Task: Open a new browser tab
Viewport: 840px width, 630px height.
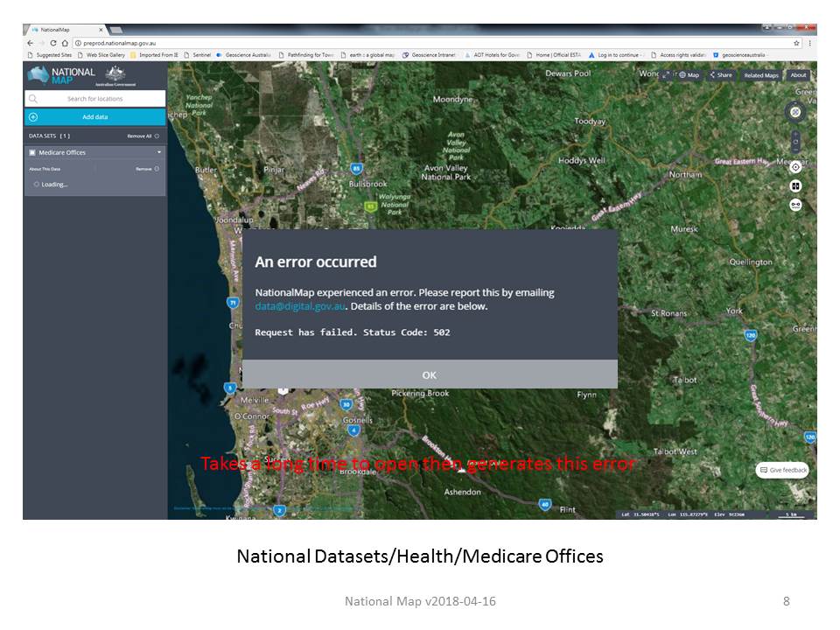Action: click(x=116, y=30)
